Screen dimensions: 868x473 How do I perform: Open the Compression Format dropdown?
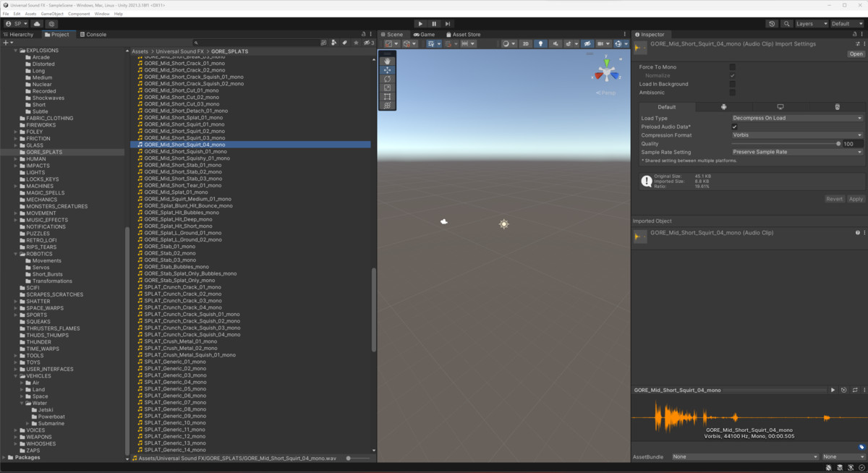click(x=797, y=135)
